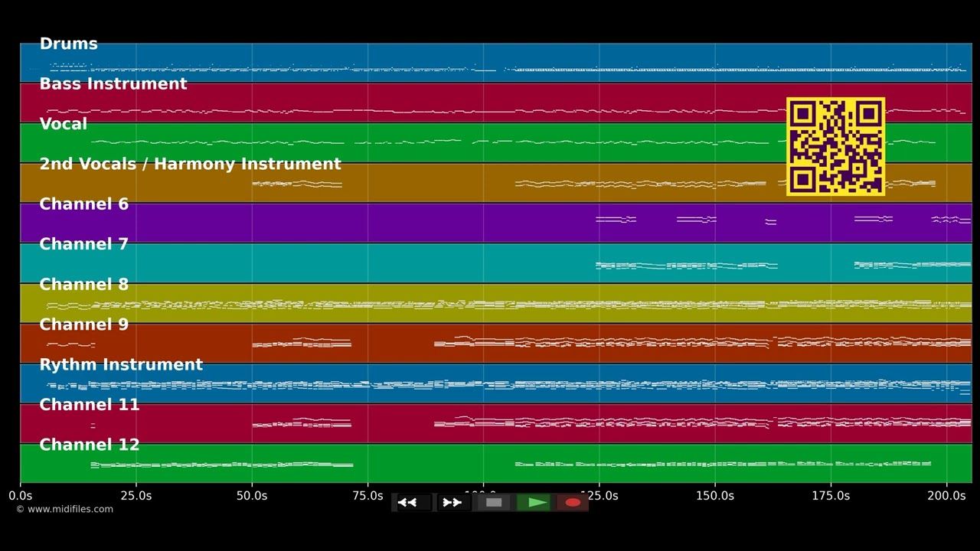Stop playback with the square button
This screenshot has height=551, width=980.
point(494,503)
